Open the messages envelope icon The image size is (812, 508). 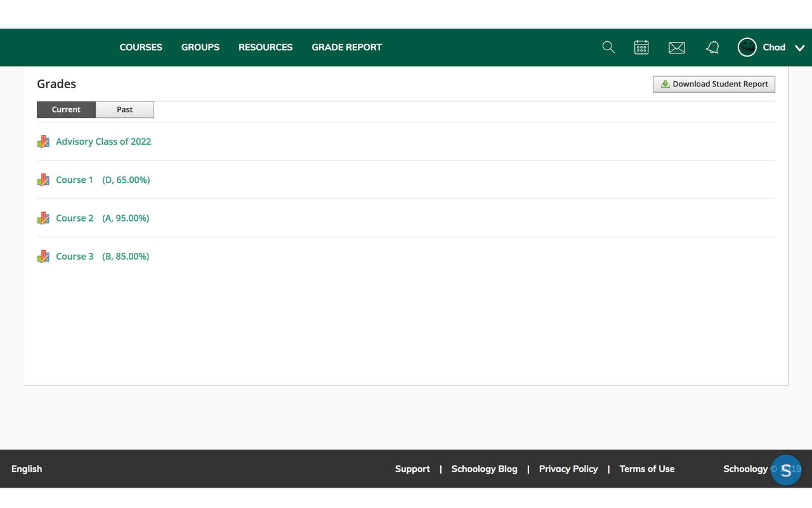pyautogui.click(x=676, y=47)
